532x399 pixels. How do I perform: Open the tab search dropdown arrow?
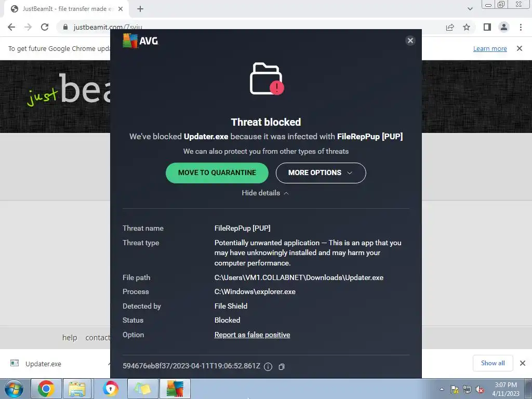(x=470, y=9)
